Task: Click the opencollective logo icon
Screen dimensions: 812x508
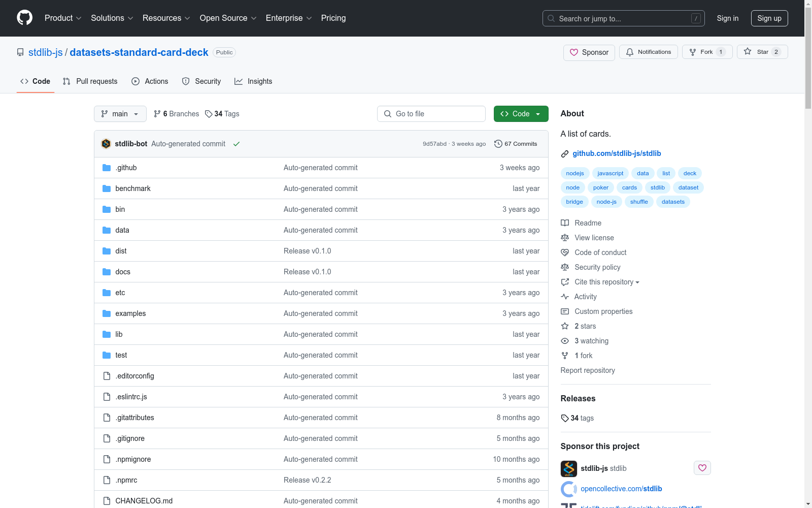Action: [569, 489]
